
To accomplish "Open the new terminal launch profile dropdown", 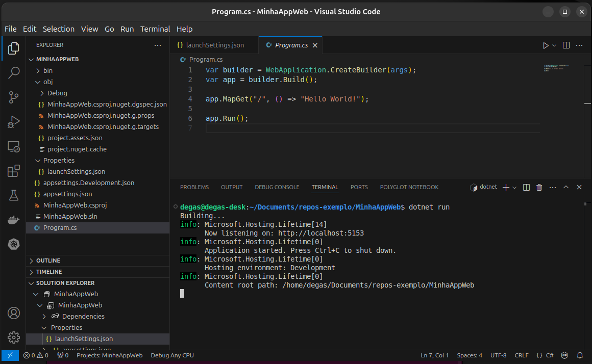I will pyautogui.click(x=514, y=187).
